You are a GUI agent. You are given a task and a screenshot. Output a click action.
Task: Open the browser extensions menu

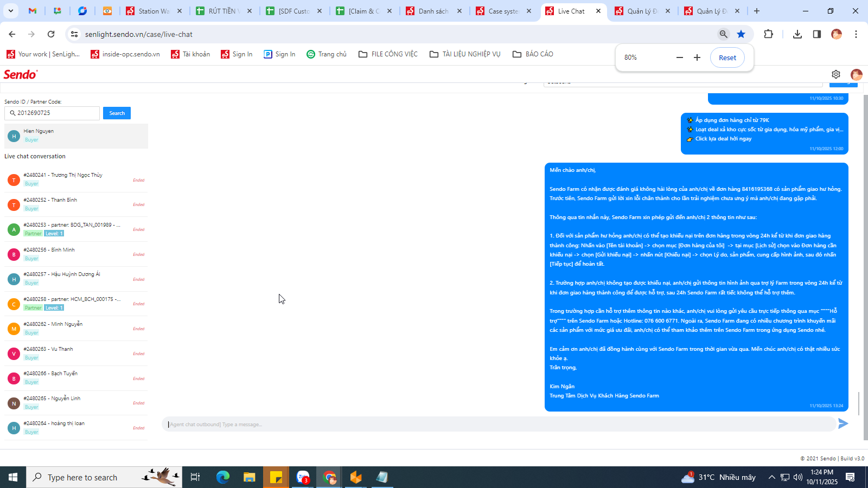(x=768, y=34)
